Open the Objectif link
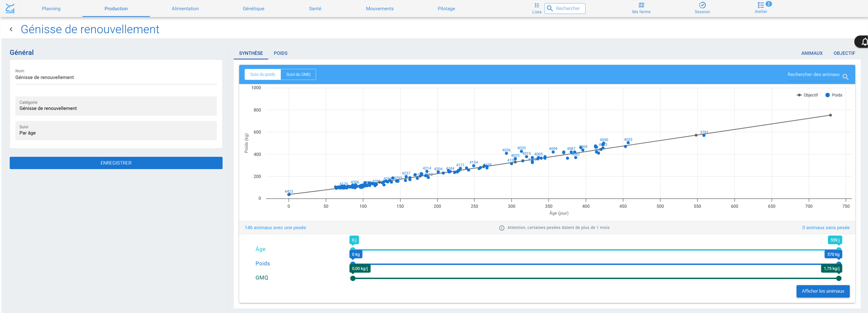868x313 pixels. coord(844,53)
